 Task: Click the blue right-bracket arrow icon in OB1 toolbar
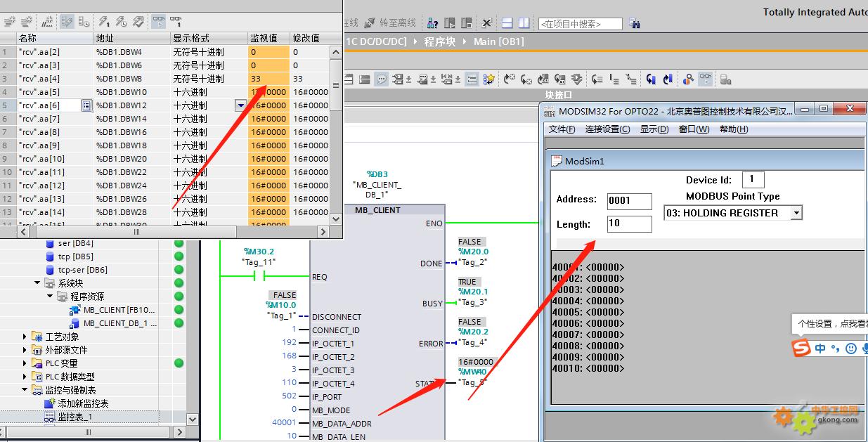[667, 79]
